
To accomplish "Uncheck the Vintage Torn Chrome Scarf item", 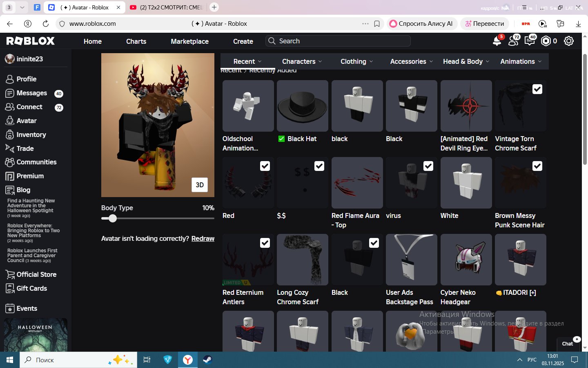I will [x=537, y=89].
